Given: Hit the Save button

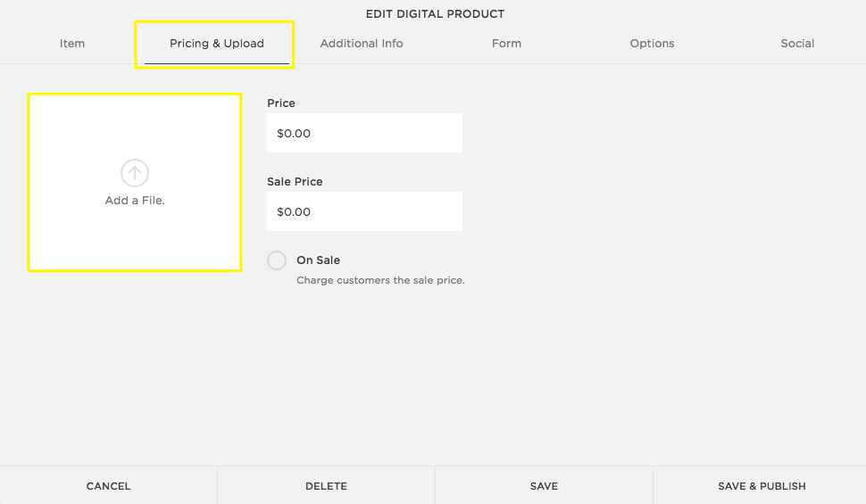Looking at the screenshot, I should click(x=544, y=486).
